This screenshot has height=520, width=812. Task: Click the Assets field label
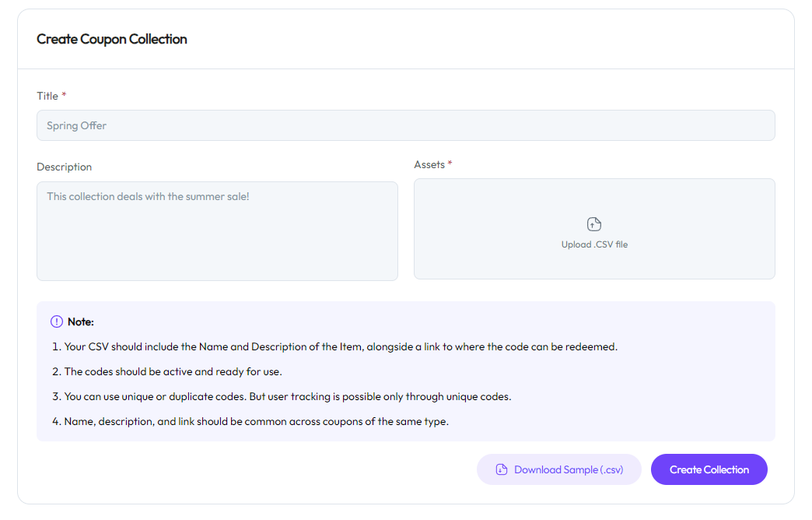click(x=429, y=164)
